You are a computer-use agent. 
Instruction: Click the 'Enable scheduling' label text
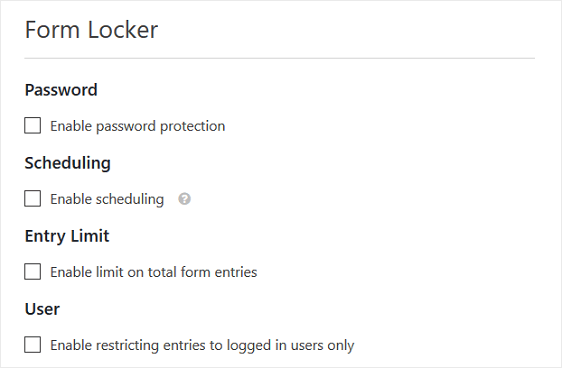tap(107, 199)
